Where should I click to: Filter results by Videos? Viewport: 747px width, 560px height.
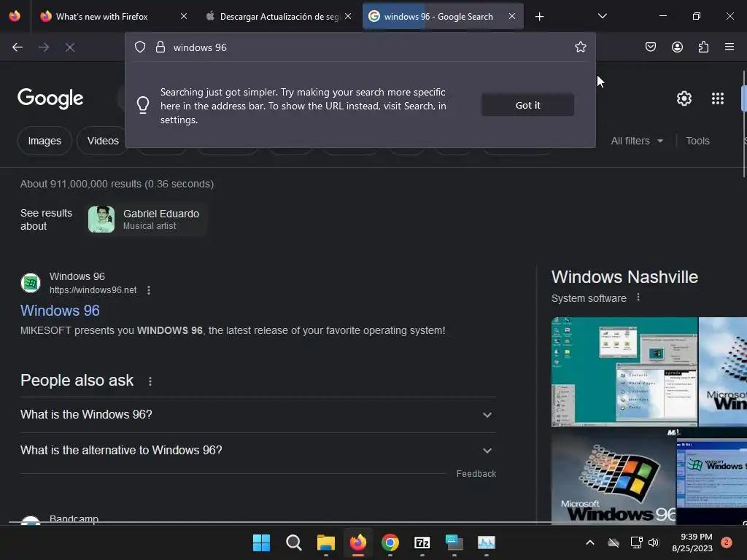[102, 141]
